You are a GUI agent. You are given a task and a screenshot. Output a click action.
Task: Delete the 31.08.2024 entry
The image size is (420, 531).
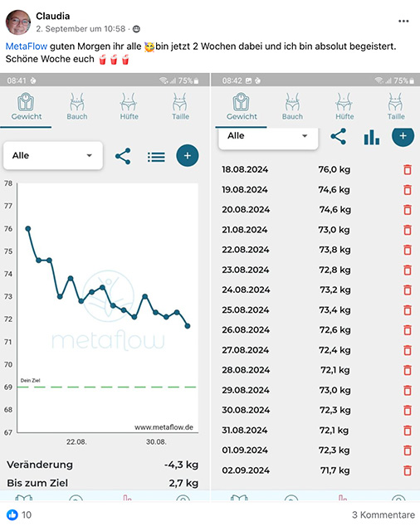pos(408,430)
